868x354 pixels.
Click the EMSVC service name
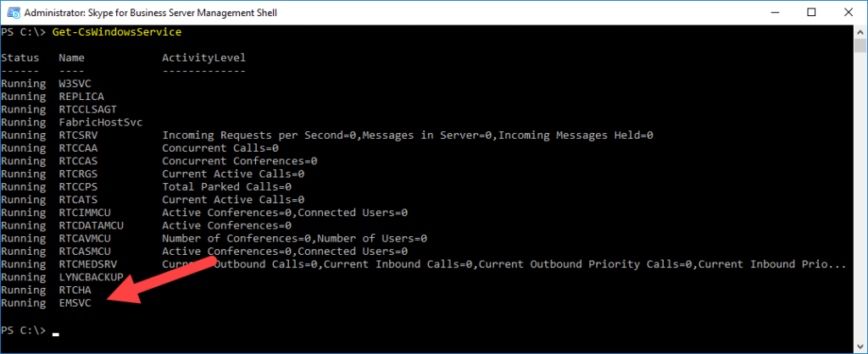point(75,302)
